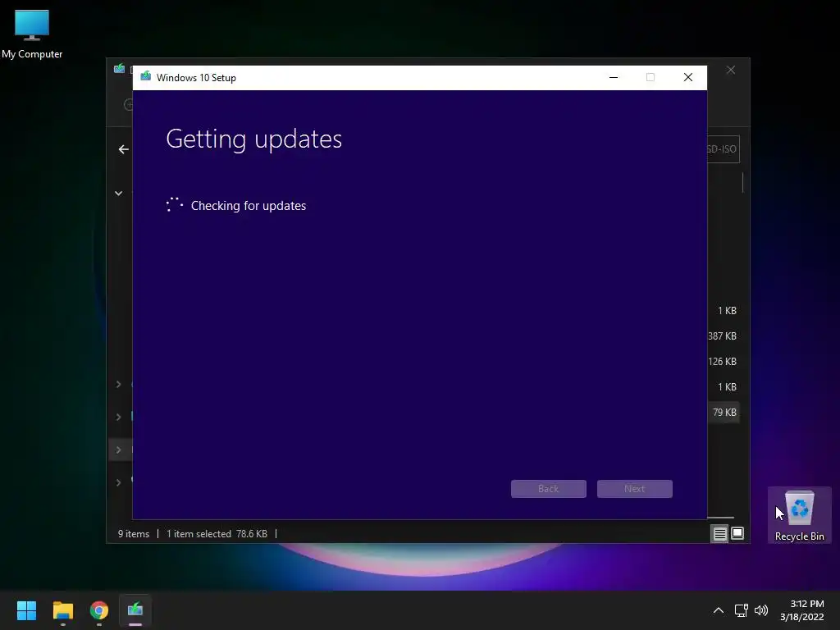Click the '9 items' status bar text
The image size is (840, 630).
point(134,534)
